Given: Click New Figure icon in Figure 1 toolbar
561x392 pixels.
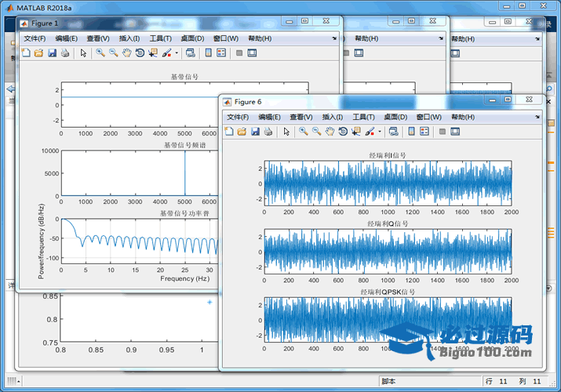Looking at the screenshot, I should pos(26,53).
